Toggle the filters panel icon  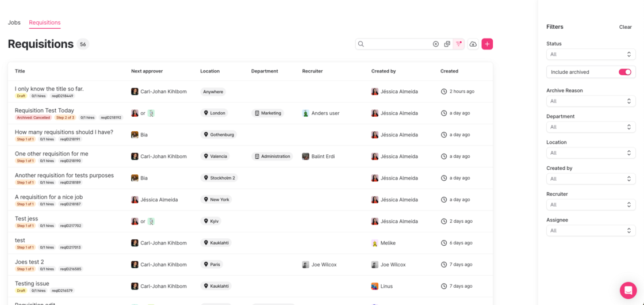point(459,44)
